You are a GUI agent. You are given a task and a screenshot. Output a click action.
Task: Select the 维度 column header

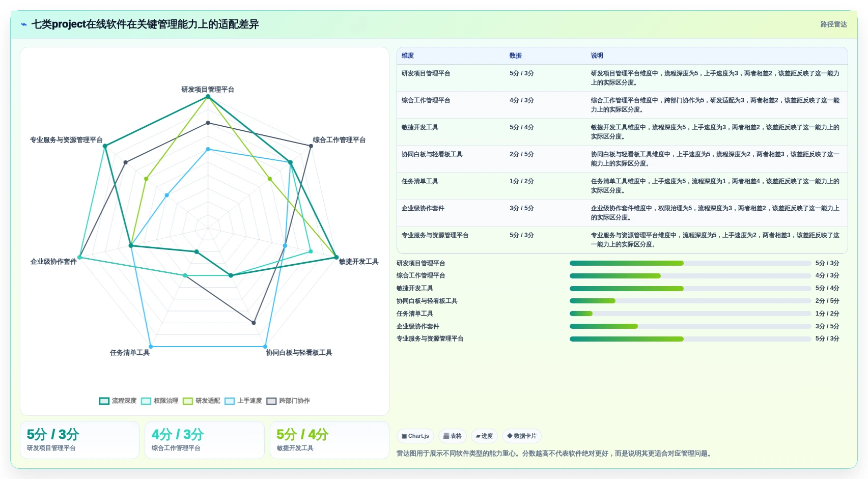point(408,55)
